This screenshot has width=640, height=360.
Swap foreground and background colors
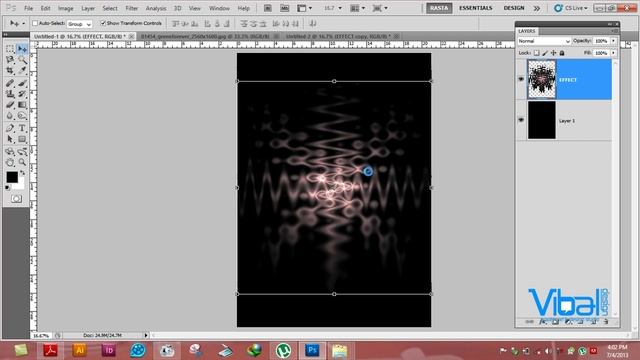pos(22,173)
